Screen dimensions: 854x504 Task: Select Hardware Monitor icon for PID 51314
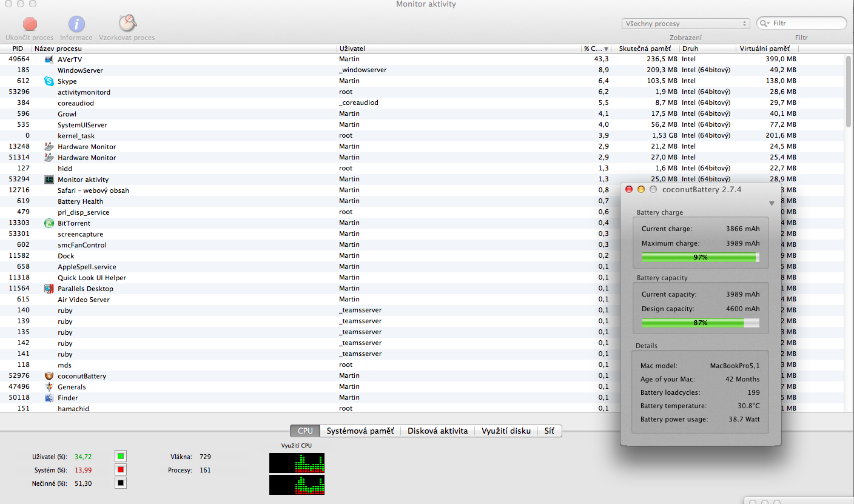click(x=49, y=158)
